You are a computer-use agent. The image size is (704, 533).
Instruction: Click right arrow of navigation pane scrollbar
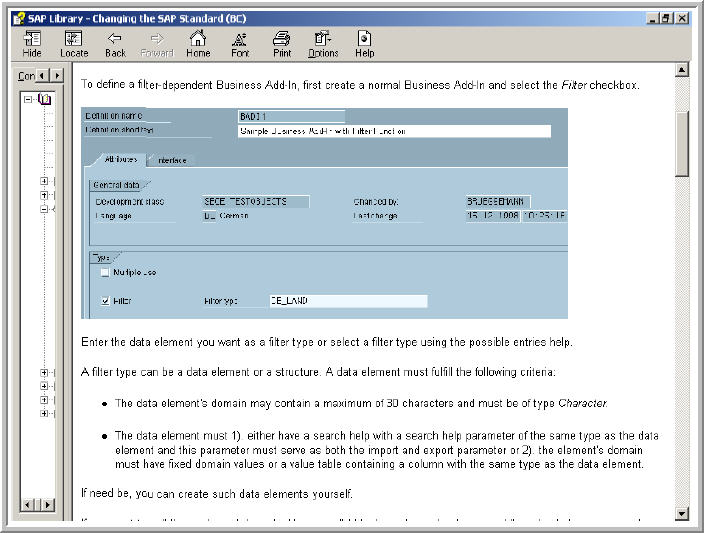coord(48,505)
